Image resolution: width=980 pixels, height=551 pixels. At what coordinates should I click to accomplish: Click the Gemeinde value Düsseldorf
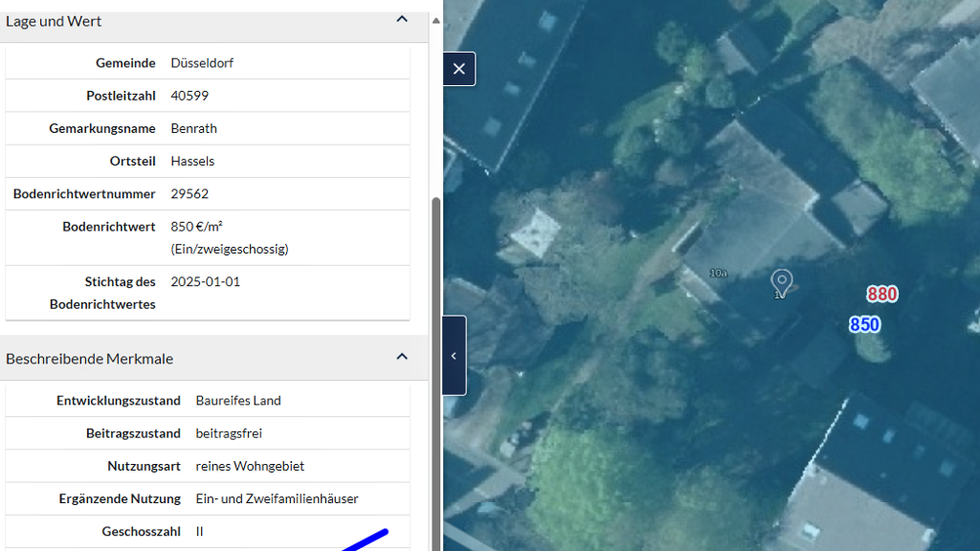pos(202,63)
